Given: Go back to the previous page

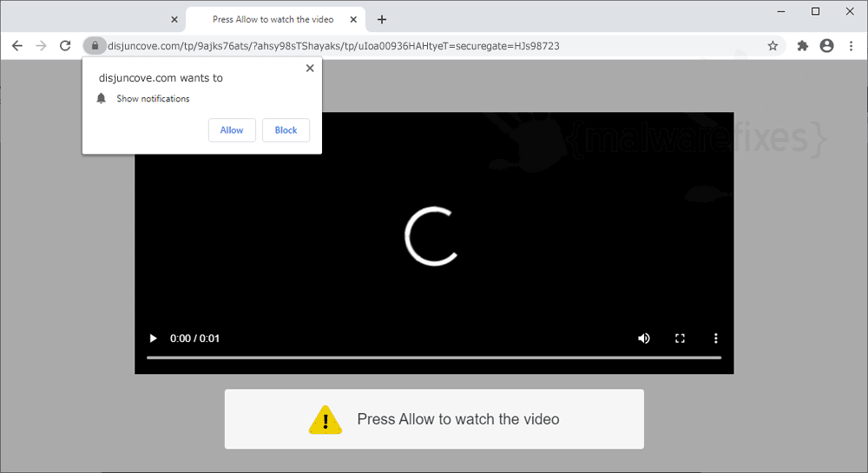Looking at the screenshot, I should point(17,46).
